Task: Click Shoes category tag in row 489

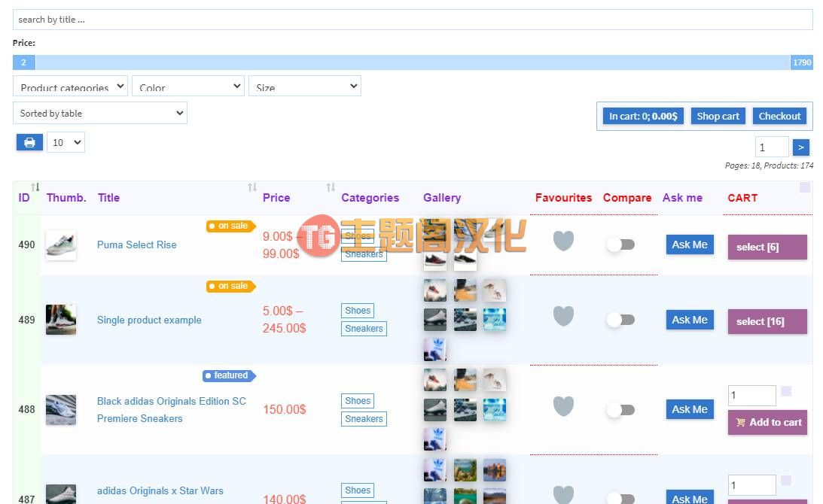Action: click(358, 311)
